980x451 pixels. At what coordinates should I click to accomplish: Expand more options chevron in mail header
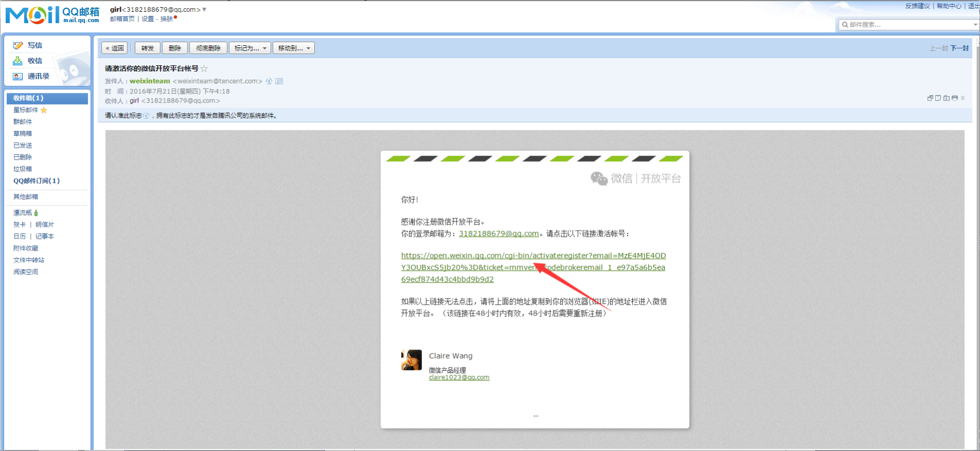pos(962,98)
